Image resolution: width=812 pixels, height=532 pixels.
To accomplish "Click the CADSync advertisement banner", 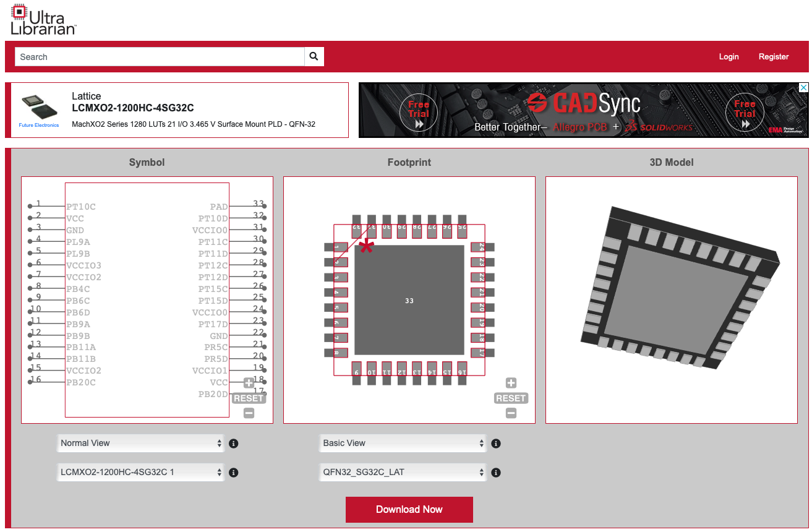I will (583, 110).
